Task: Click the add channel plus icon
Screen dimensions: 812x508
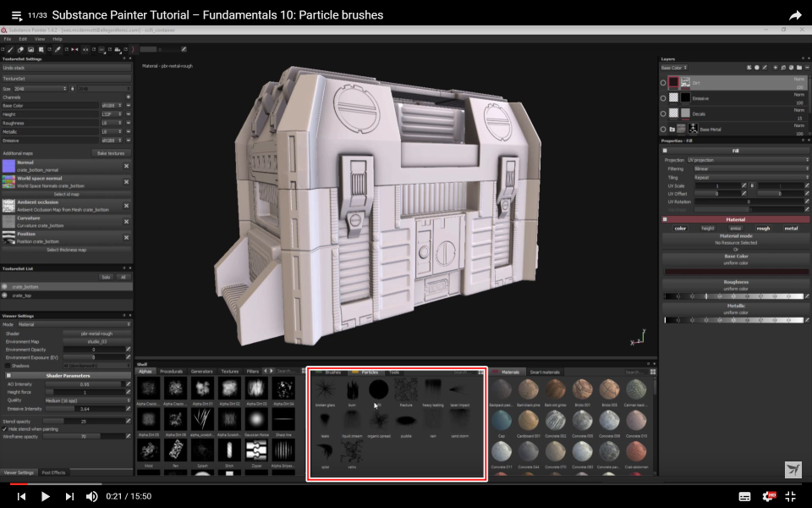Action: [x=128, y=97]
